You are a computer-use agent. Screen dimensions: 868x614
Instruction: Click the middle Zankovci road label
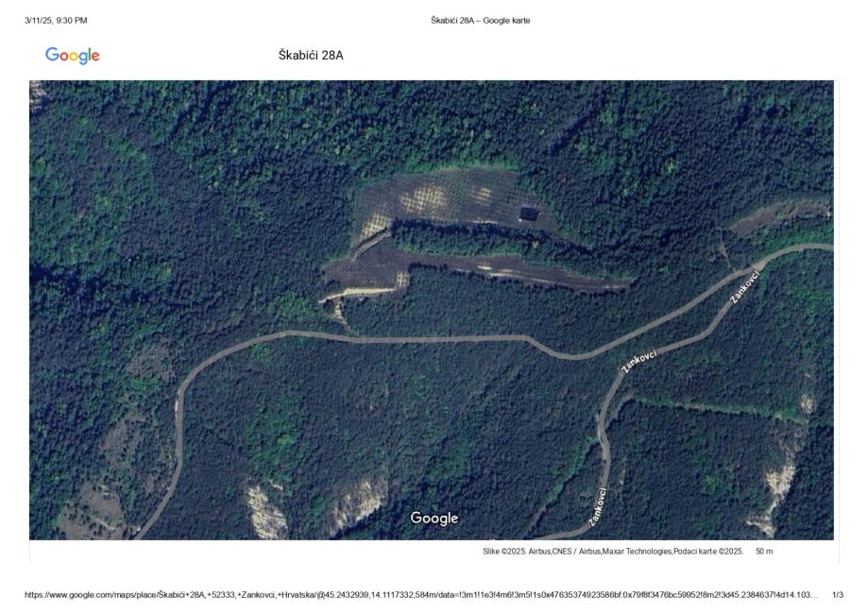pos(639,361)
